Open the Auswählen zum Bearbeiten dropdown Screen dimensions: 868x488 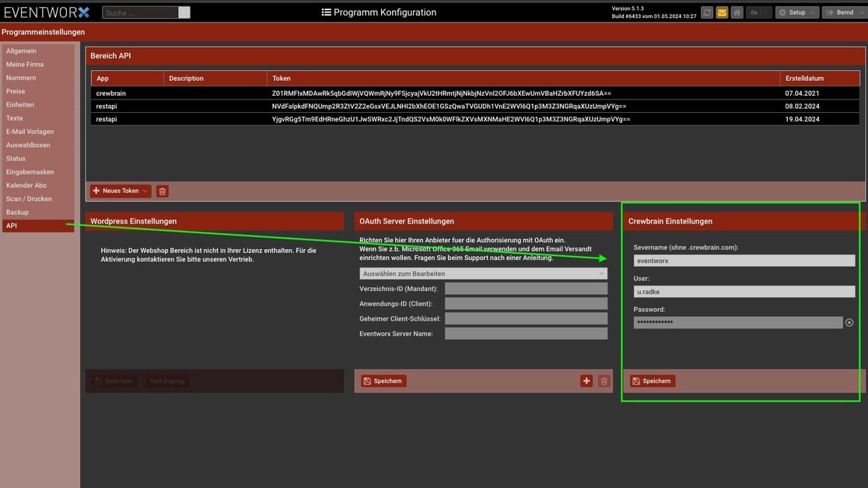[483, 274]
